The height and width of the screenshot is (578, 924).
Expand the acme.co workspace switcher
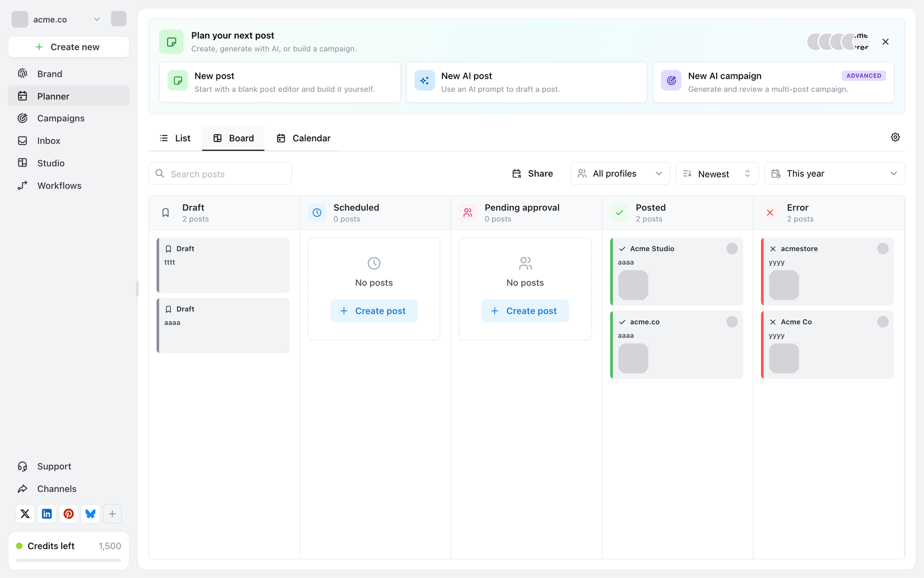pyautogui.click(x=57, y=19)
